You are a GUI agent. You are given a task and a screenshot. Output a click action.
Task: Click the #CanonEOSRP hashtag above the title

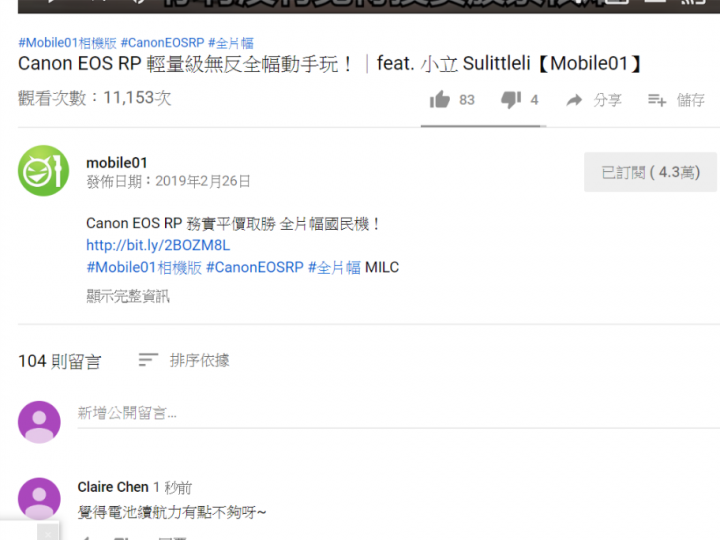click(162, 43)
